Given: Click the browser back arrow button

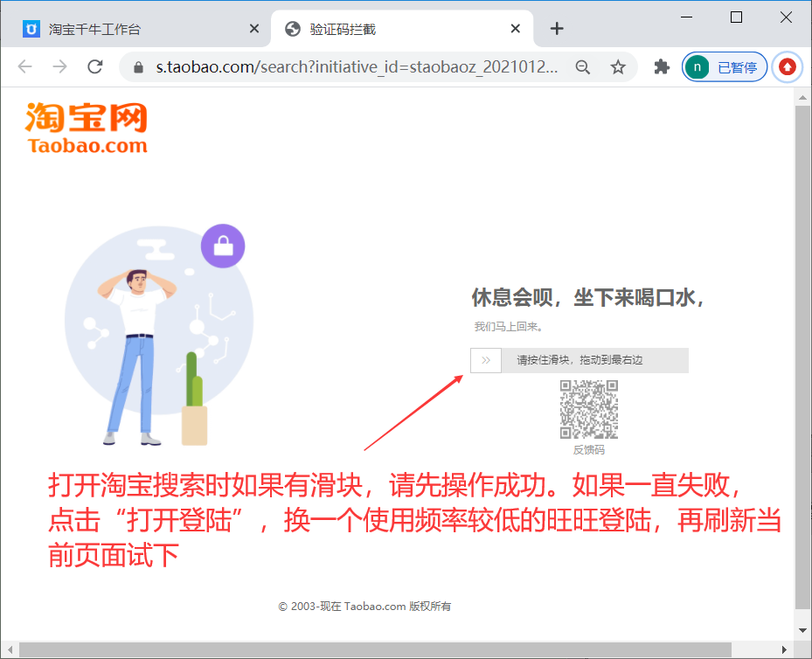Looking at the screenshot, I should point(24,67).
